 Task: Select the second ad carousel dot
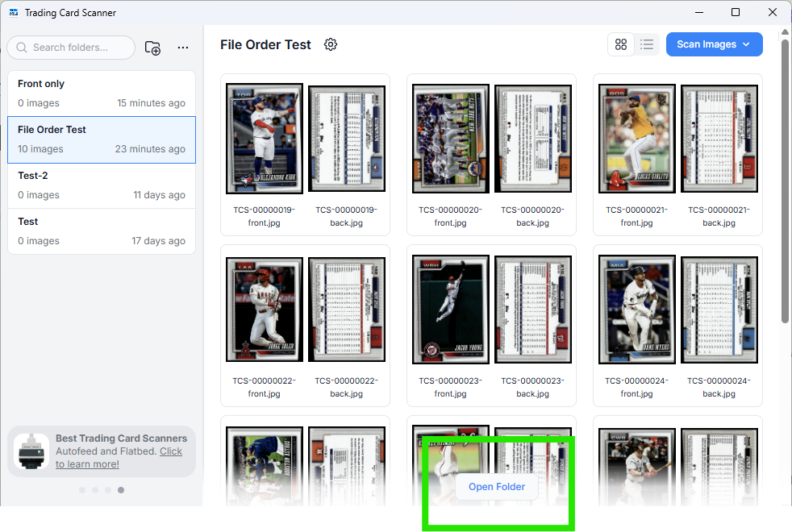click(95, 489)
